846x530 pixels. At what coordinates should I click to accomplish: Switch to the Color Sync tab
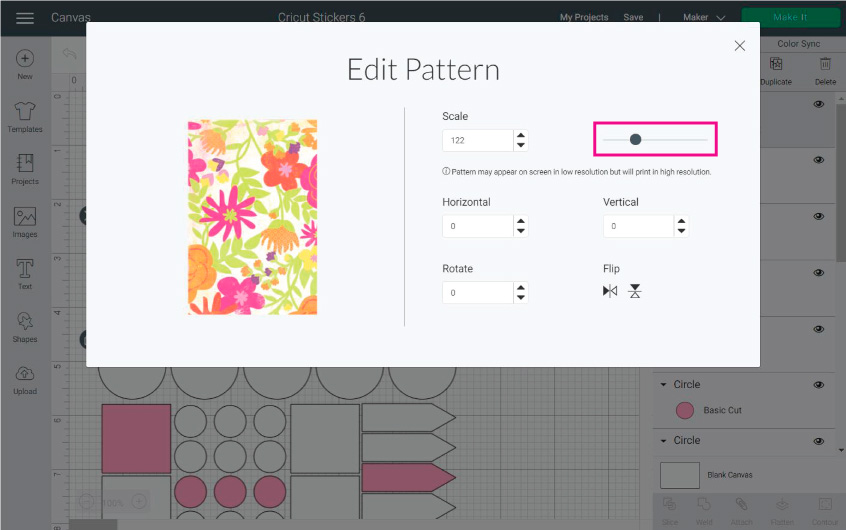coord(799,44)
